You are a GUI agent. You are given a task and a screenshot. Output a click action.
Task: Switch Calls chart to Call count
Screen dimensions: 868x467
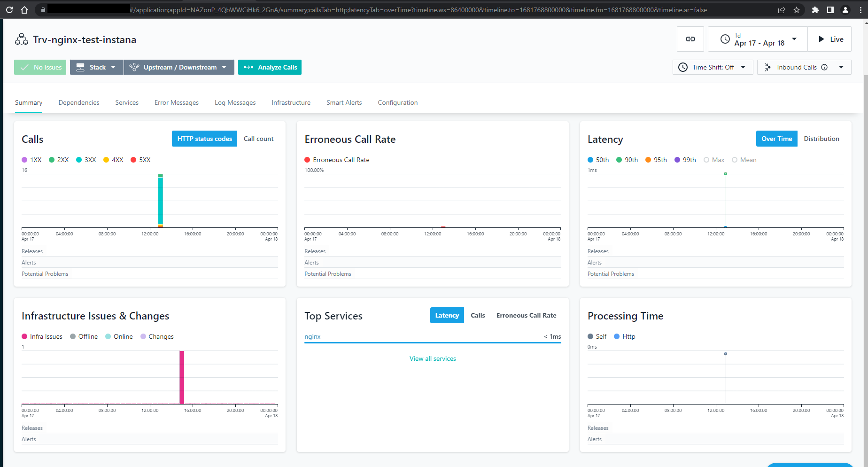pos(258,138)
